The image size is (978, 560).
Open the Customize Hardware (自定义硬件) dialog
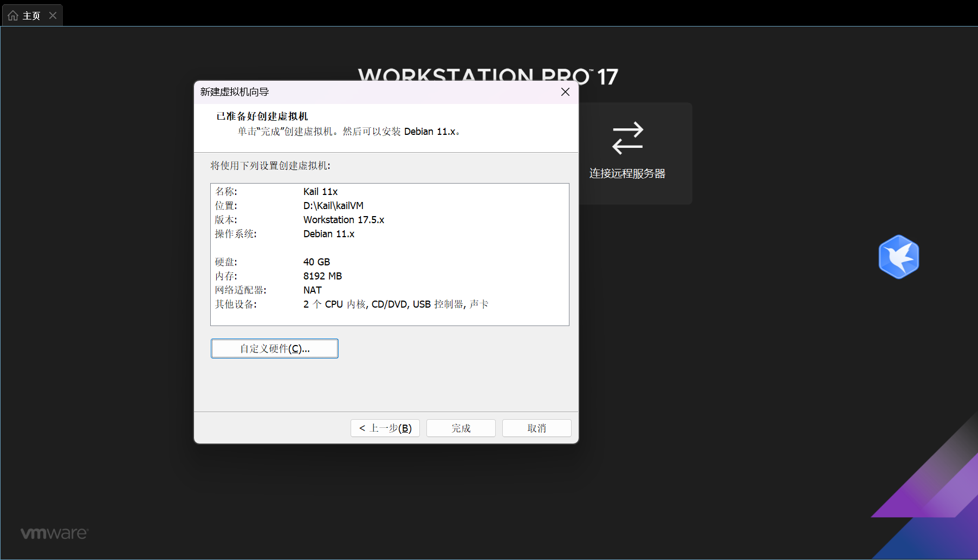[x=274, y=349]
